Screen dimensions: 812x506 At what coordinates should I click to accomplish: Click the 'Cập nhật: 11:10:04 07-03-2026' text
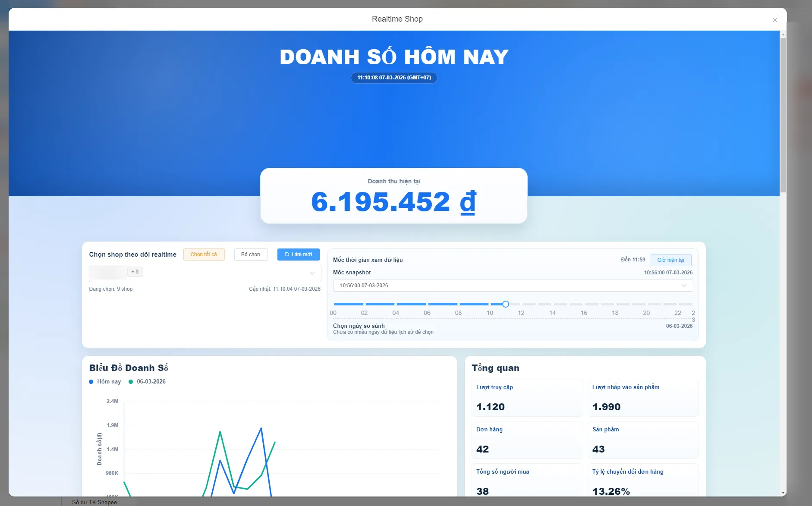pyautogui.click(x=285, y=289)
